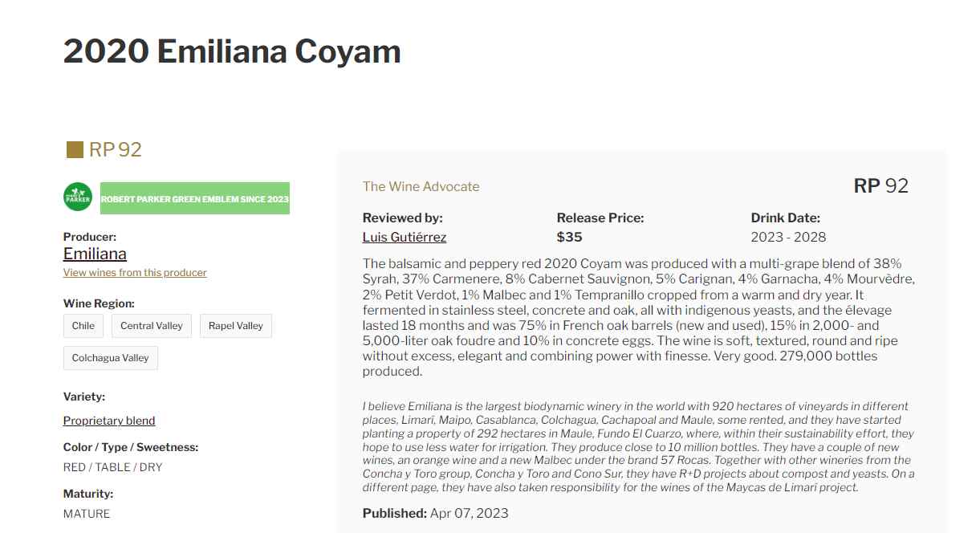Image resolution: width=980 pixels, height=533 pixels.
Task: Select the Central Valley region tag
Action: (152, 326)
